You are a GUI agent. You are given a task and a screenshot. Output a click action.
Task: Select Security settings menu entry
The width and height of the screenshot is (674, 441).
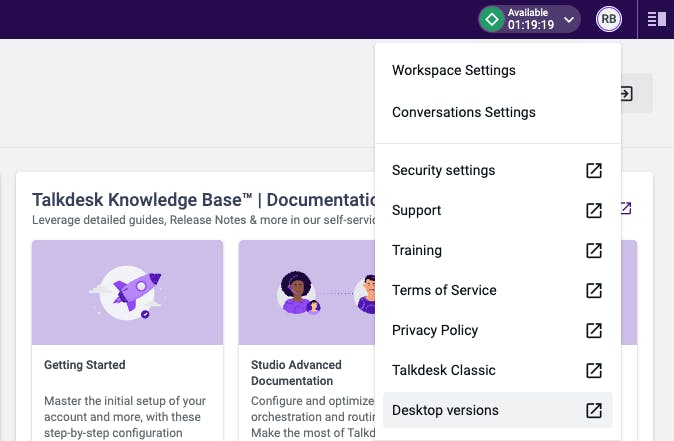pyautogui.click(x=497, y=170)
